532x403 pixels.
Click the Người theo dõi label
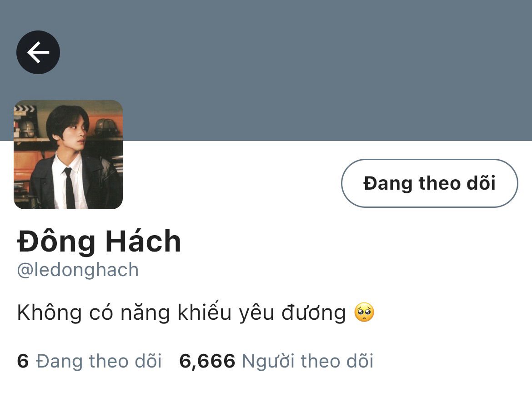point(308,361)
